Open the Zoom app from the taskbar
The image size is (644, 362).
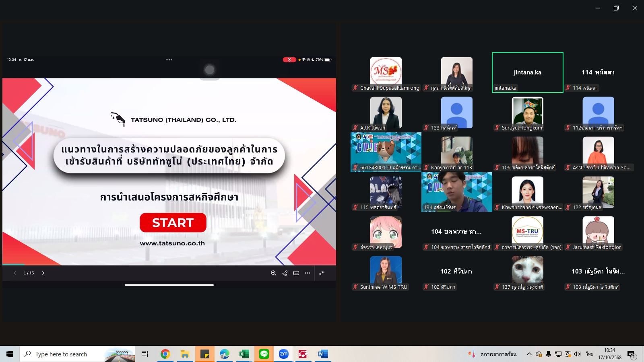point(284,354)
